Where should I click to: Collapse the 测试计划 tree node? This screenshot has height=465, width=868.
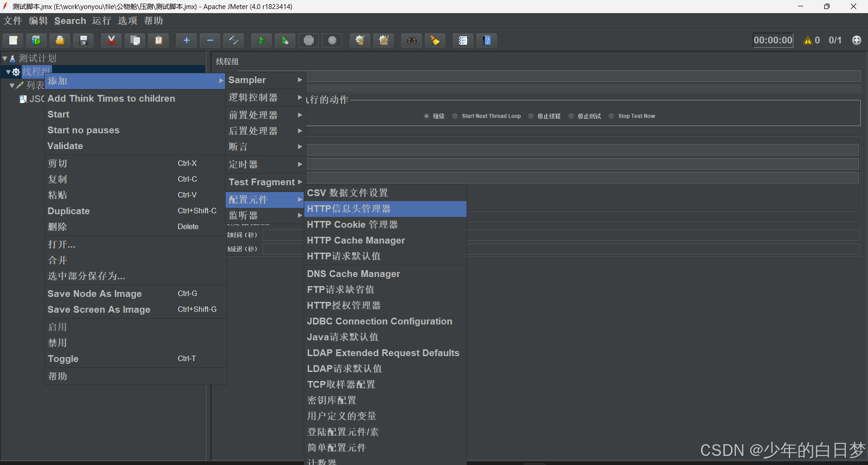click(x=5, y=58)
